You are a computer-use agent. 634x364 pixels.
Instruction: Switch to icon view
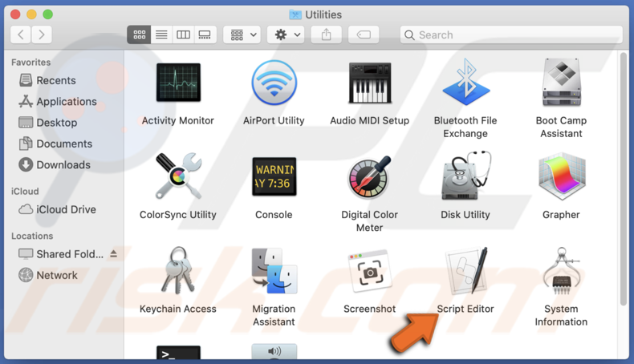(x=139, y=34)
